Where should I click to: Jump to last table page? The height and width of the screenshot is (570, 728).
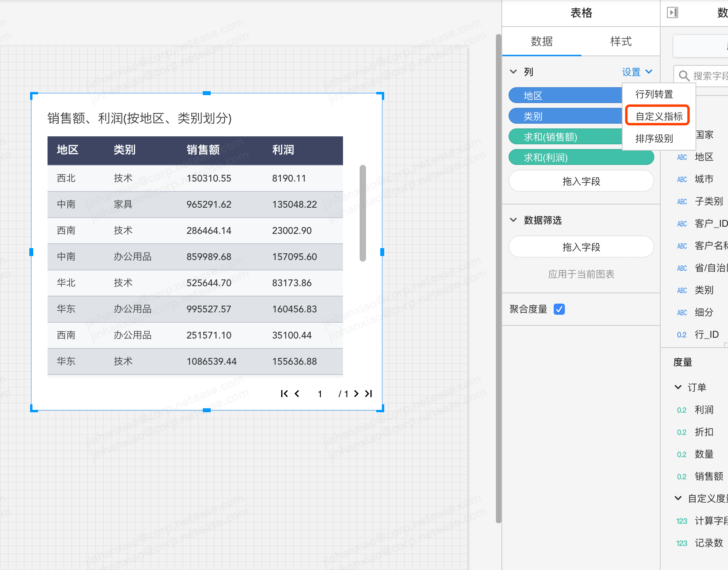(369, 394)
